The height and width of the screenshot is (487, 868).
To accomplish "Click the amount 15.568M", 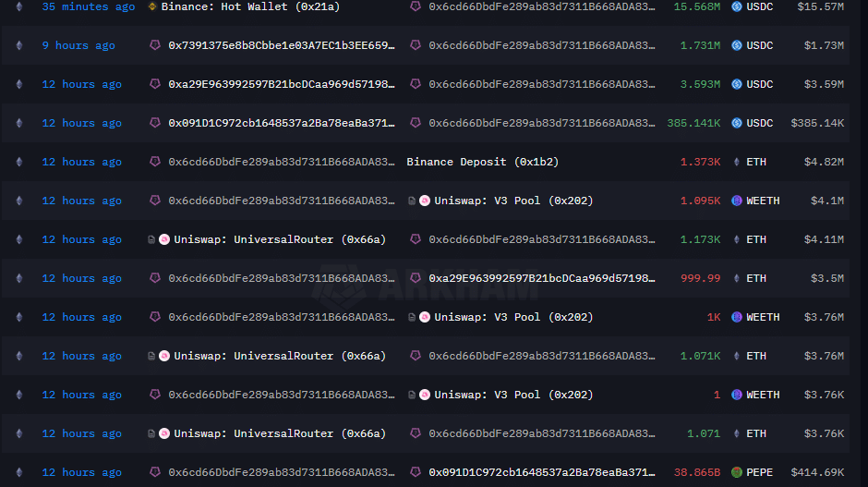I will point(697,6).
